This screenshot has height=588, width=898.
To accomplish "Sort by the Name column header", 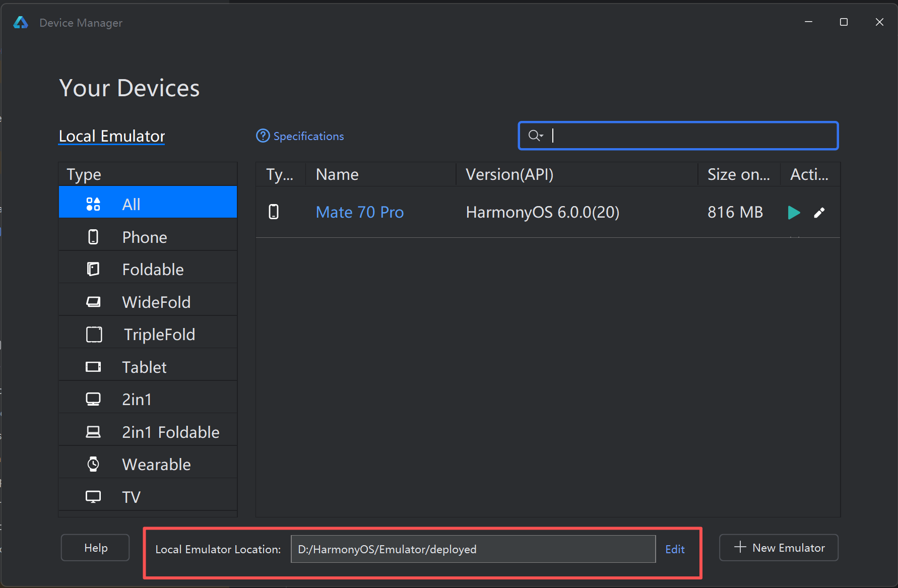I will click(380, 174).
